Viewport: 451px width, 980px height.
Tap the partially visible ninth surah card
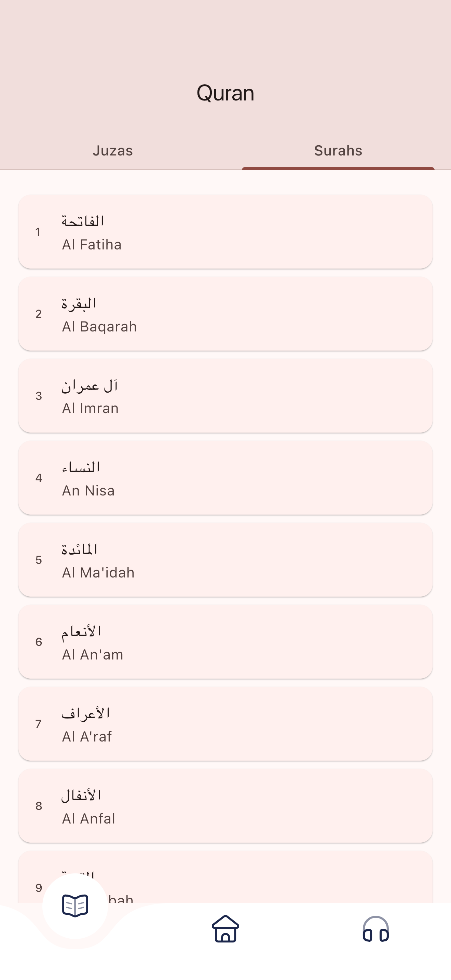click(x=266, y=879)
